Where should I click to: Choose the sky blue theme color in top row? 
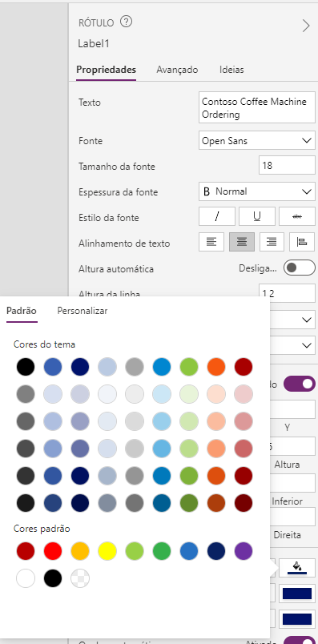[x=162, y=366]
